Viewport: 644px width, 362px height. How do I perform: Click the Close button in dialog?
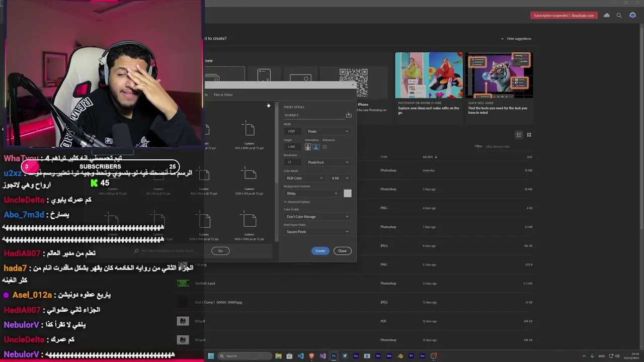click(342, 251)
